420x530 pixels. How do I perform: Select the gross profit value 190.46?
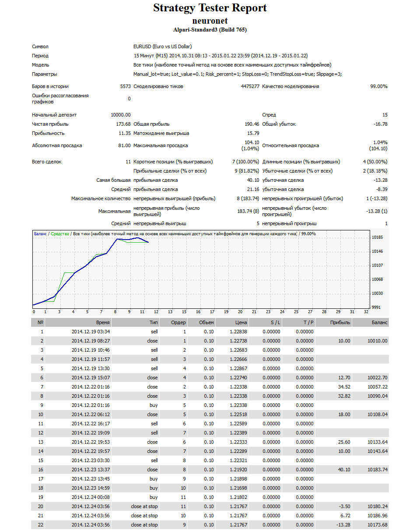[x=252, y=124]
